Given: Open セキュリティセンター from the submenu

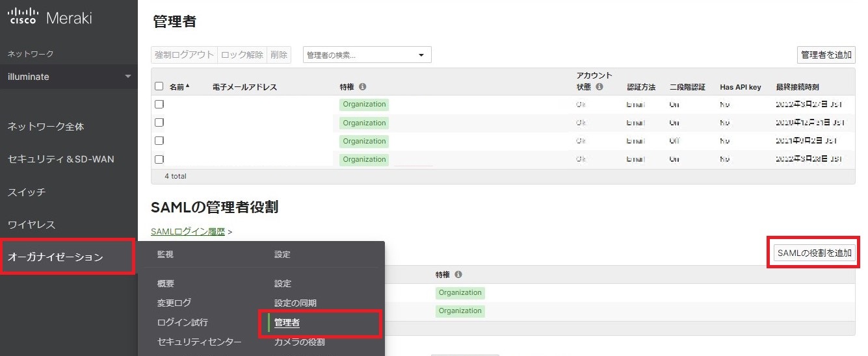Looking at the screenshot, I should (199, 342).
